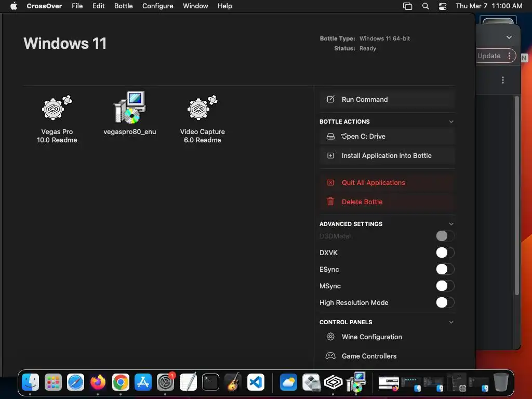Collapse the Bottle Actions section chevron
This screenshot has width=532, height=399.
(x=451, y=122)
